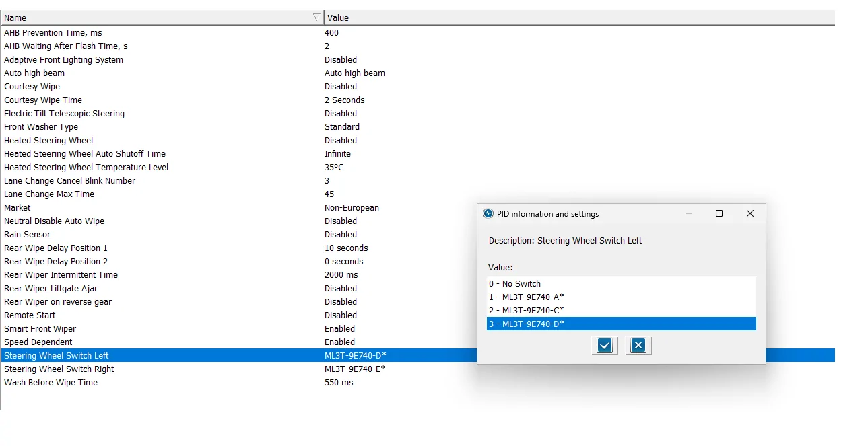Select the Market parameter row

point(18,208)
